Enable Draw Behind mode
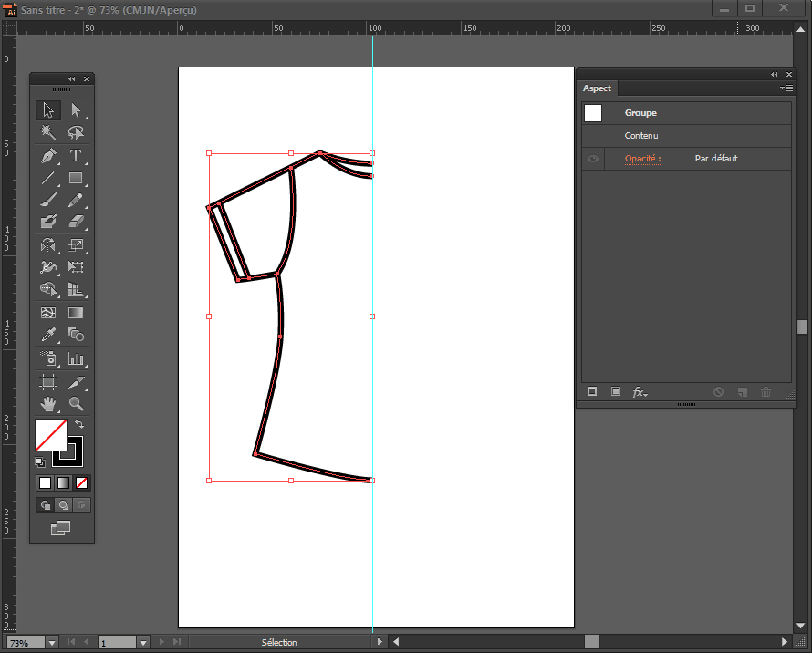Image resolution: width=812 pixels, height=653 pixels. coord(63,505)
